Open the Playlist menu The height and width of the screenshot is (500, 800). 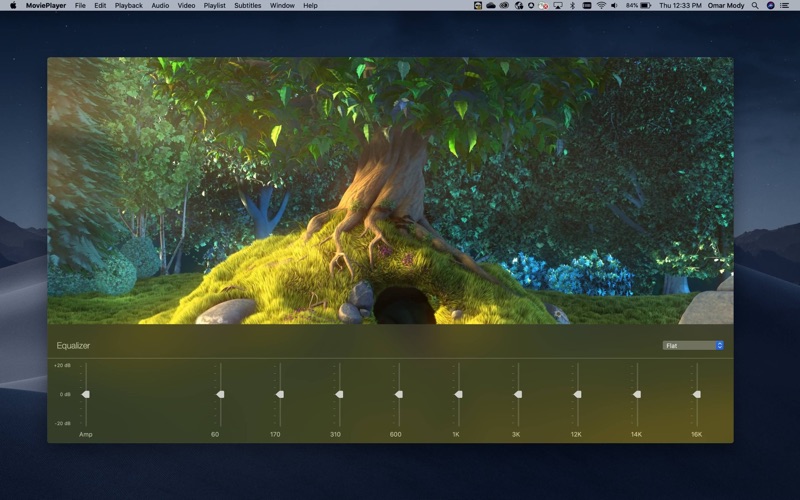click(214, 6)
